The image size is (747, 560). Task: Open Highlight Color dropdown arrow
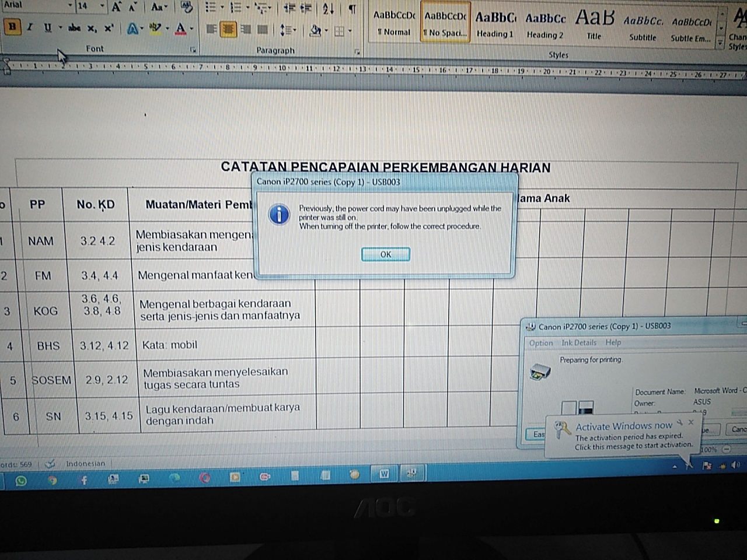167,28
